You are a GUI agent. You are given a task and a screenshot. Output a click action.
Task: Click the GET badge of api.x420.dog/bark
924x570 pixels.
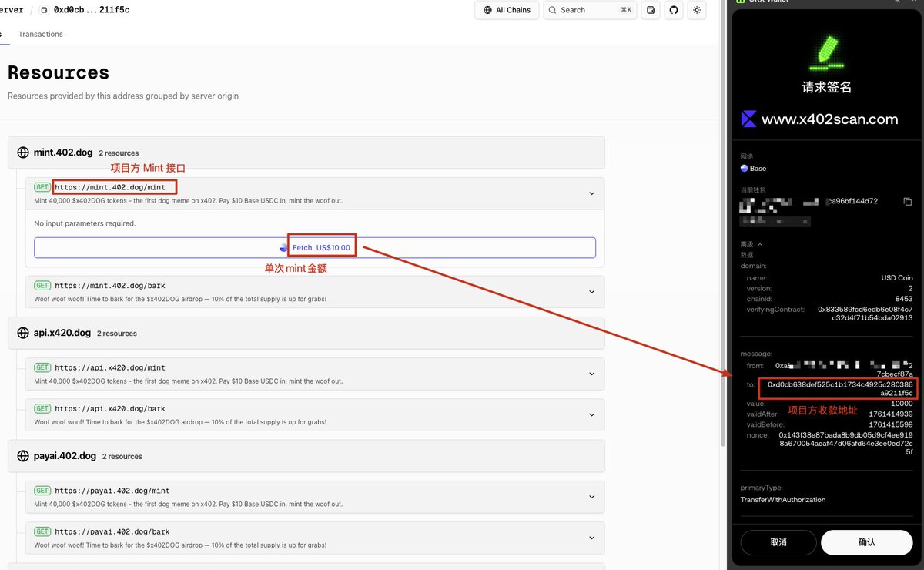(x=42, y=408)
